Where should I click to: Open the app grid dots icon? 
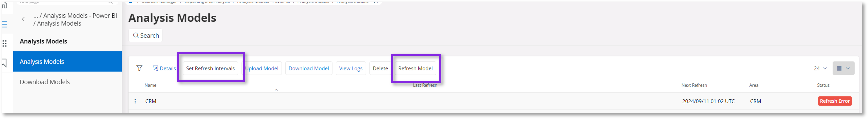click(x=4, y=43)
